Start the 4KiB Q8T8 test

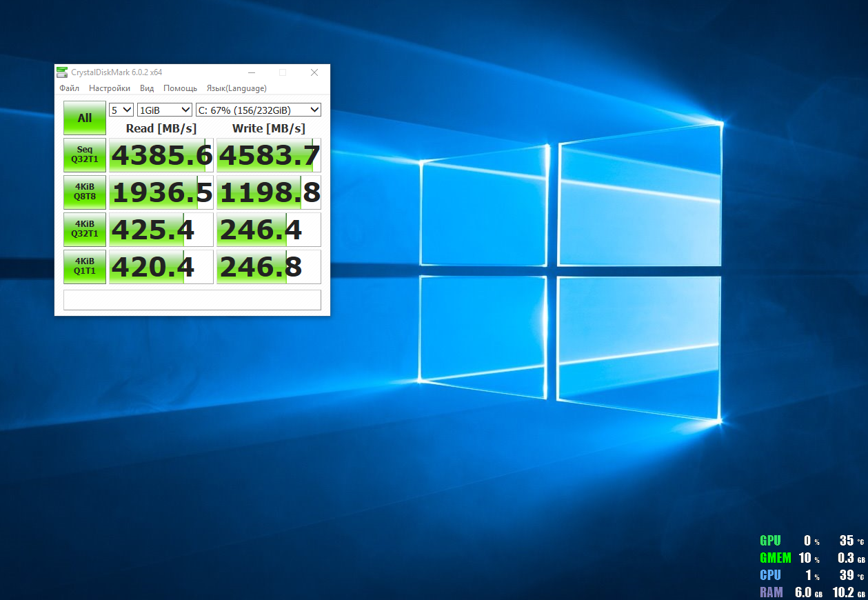coord(85,192)
